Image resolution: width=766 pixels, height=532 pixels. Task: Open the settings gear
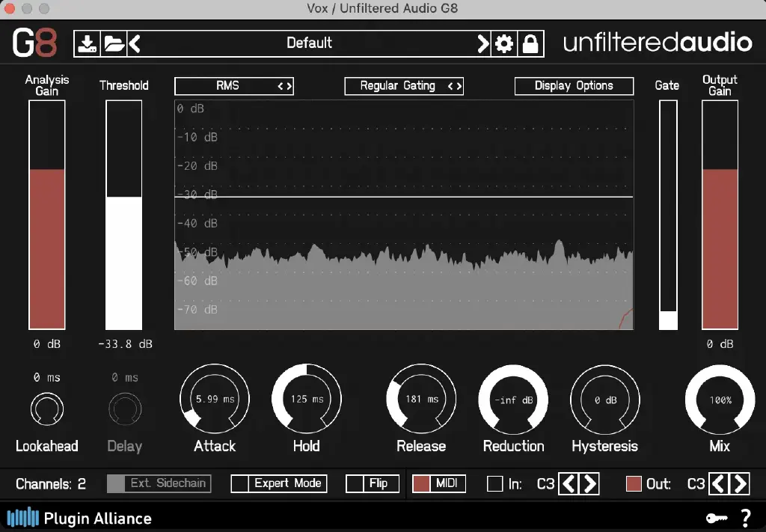click(x=504, y=43)
